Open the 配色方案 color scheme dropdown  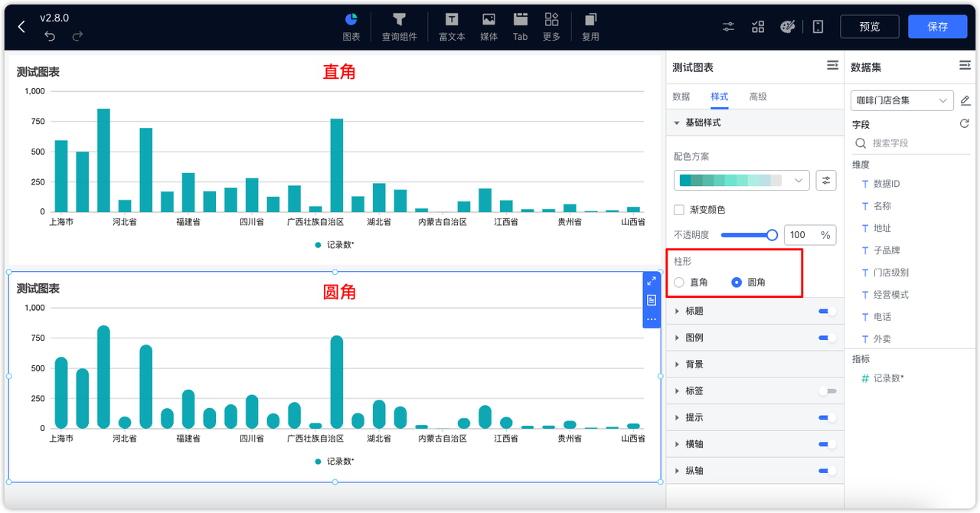741,180
